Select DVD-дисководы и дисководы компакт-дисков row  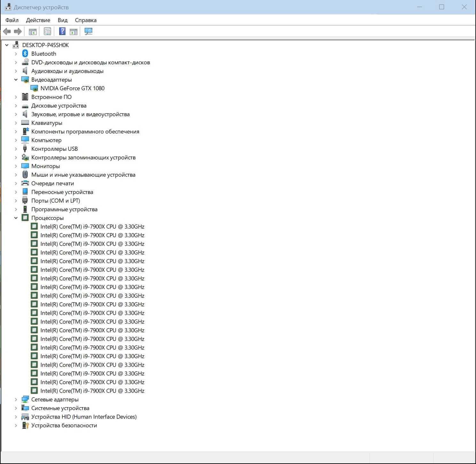pos(91,62)
